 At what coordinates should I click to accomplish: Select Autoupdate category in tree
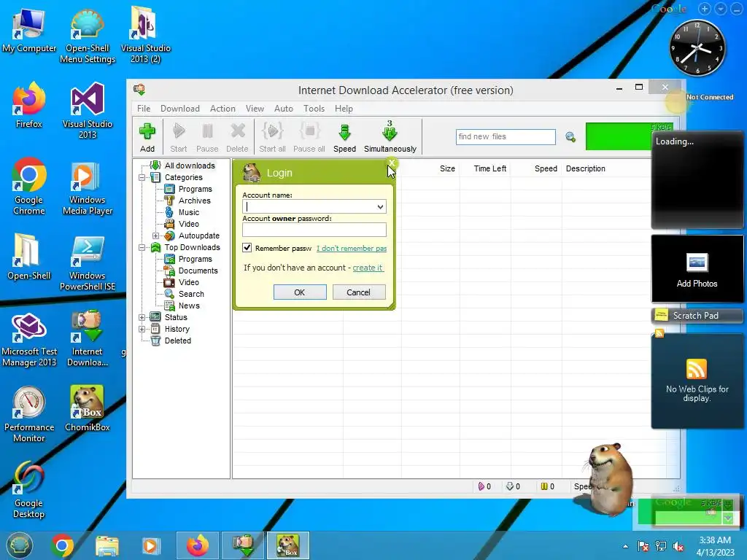198,236
